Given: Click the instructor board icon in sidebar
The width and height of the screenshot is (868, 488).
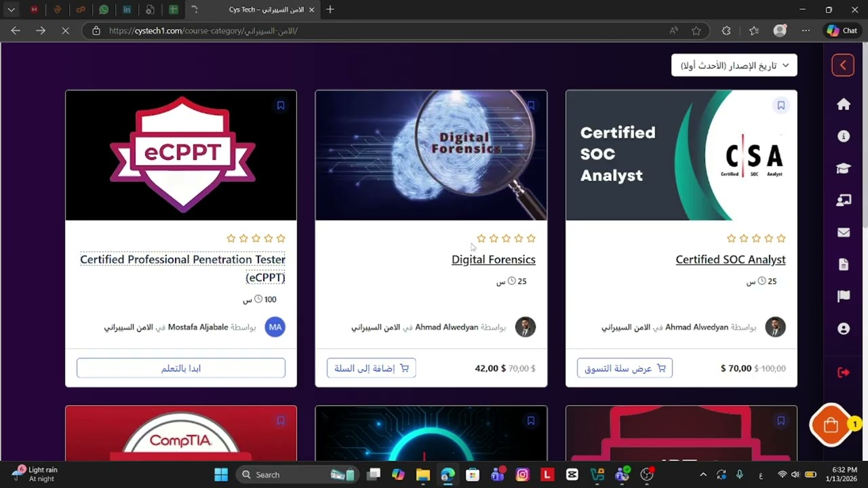Looking at the screenshot, I should (844, 200).
